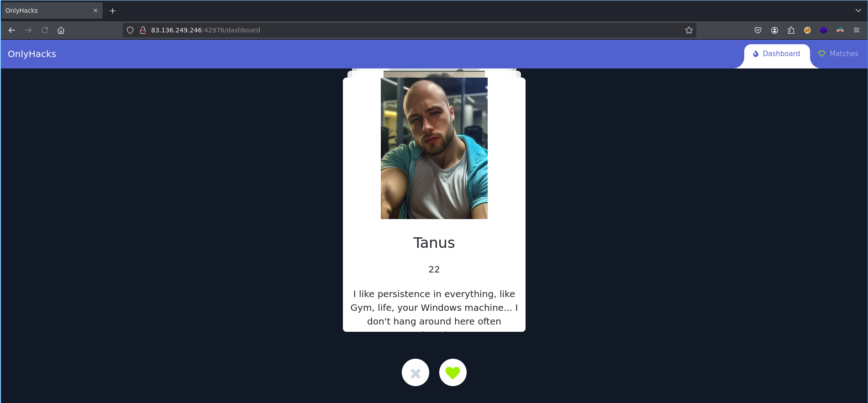Open the tracking protection shield icon

click(130, 30)
